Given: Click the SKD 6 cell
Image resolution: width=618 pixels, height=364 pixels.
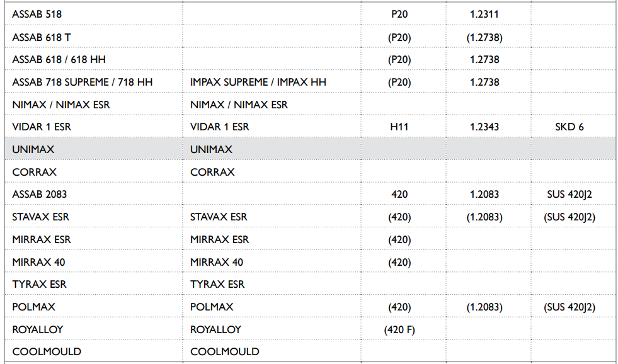Looking at the screenshot, I should tap(569, 127).
